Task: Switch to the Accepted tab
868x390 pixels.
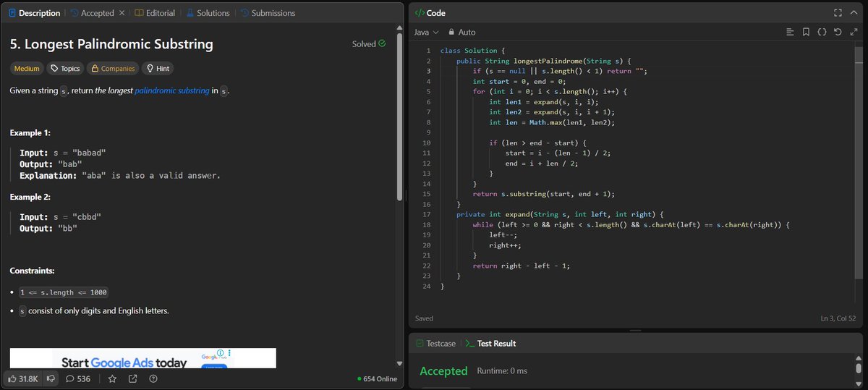Action: (x=92, y=13)
